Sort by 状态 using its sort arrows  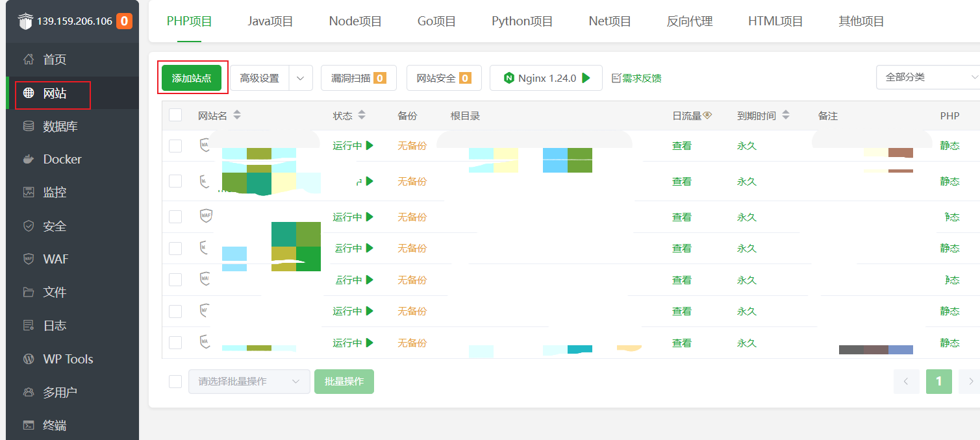tap(362, 116)
